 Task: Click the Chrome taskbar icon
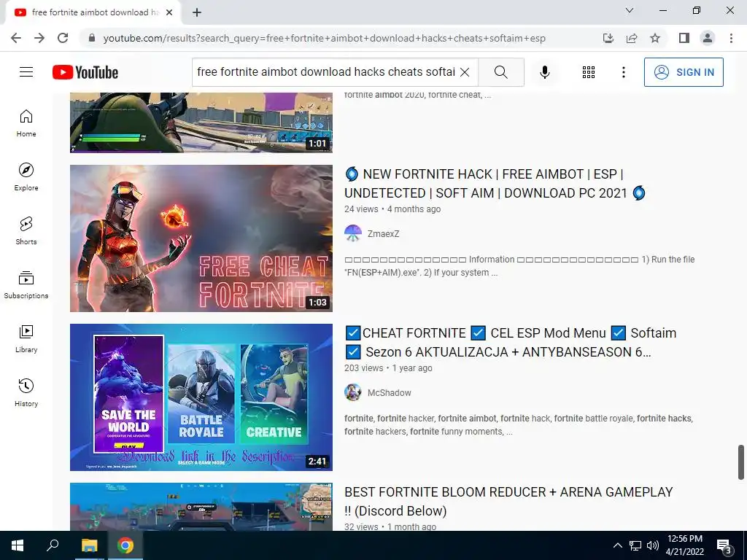point(125,545)
